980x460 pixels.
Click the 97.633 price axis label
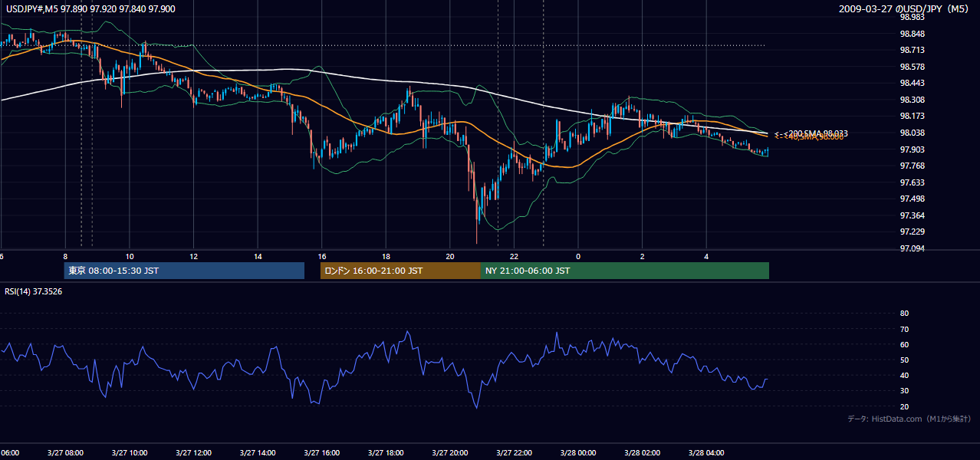(x=912, y=182)
